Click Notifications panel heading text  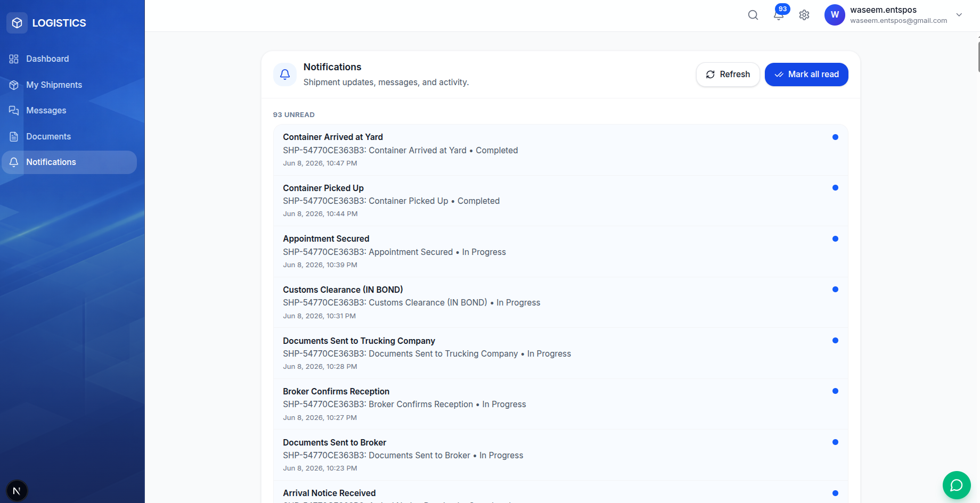(332, 67)
